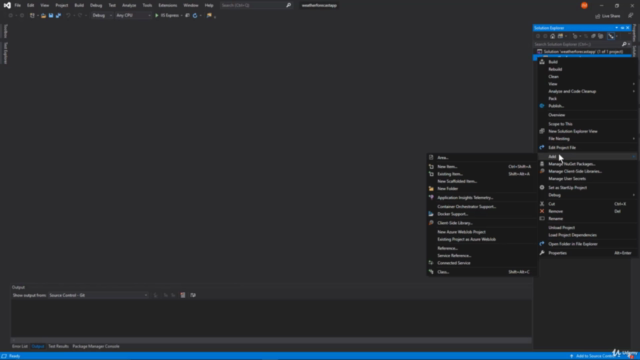Open the File menu

click(x=18, y=5)
